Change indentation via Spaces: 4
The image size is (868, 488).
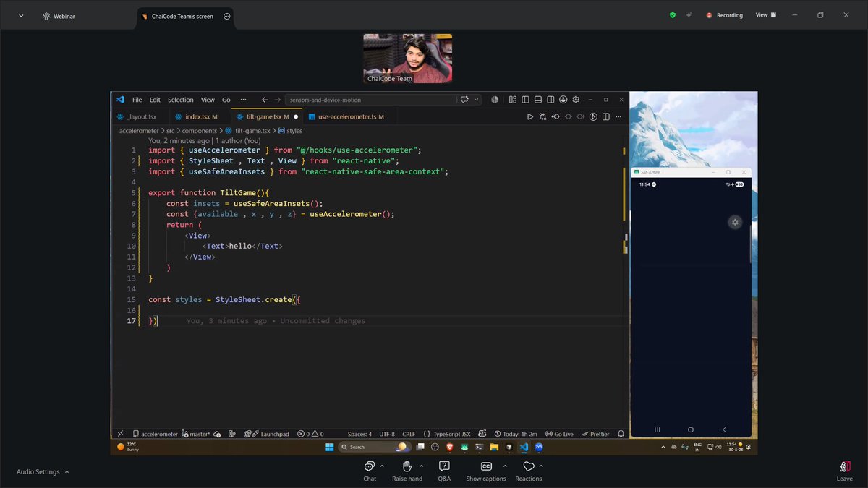click(x=359, y=434)
